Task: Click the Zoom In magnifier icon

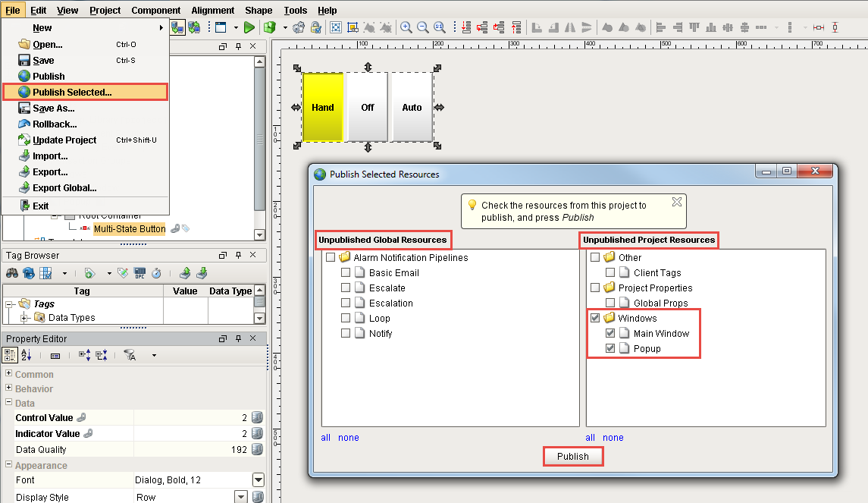Action: point(406,27)
